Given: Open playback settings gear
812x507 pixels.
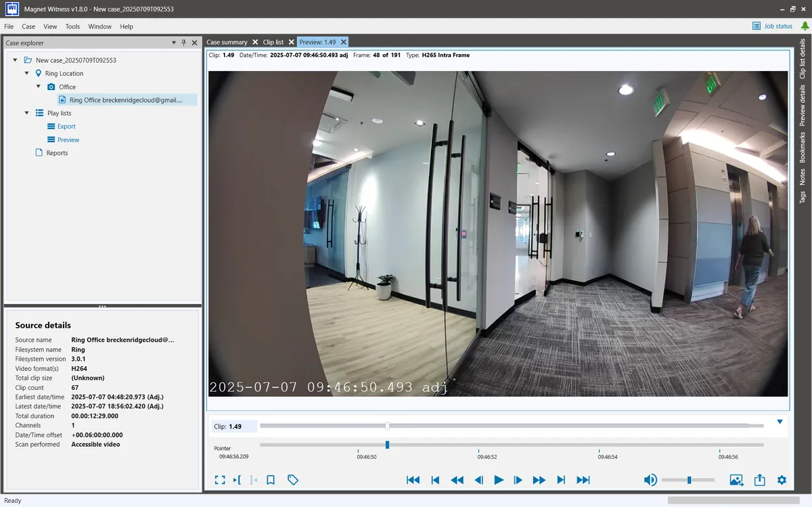Looking at the screenshot, I should [x=782, y=480].
